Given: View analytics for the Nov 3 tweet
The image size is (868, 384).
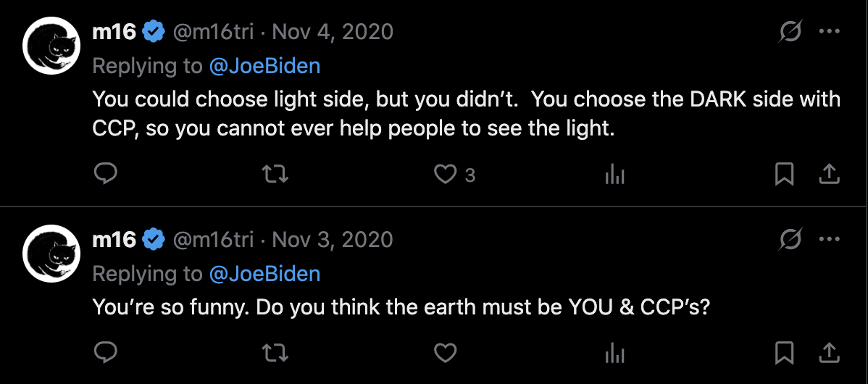Looking at the screenshot, I should point(614,353).
